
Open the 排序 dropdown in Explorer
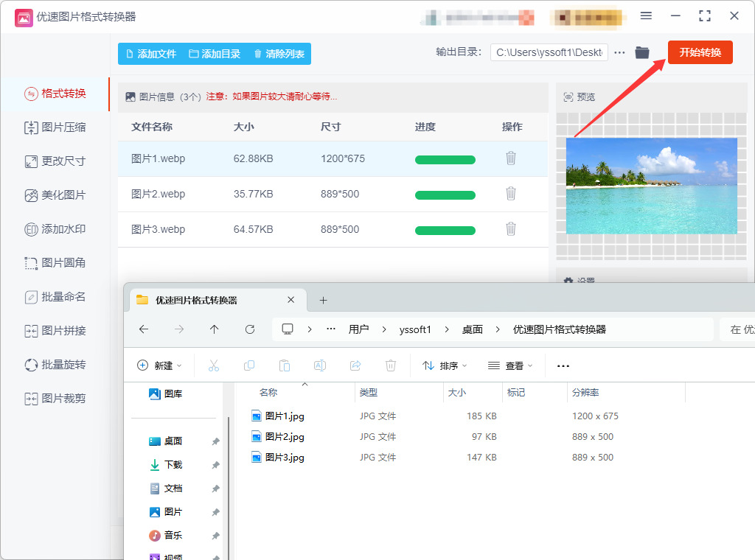(445, 365)
